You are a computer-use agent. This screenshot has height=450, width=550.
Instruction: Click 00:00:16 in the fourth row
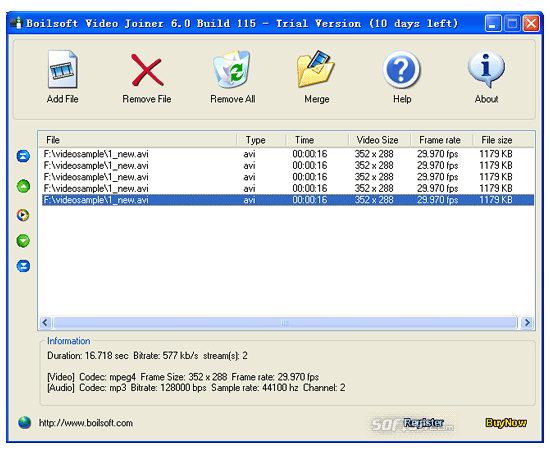click(x=310, y=189)
